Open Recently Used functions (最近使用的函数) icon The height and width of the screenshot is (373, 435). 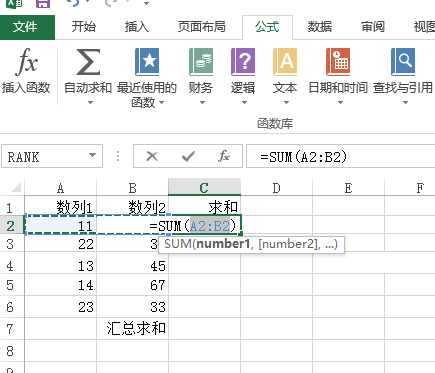pyautogui.click(x=147, y=62)
